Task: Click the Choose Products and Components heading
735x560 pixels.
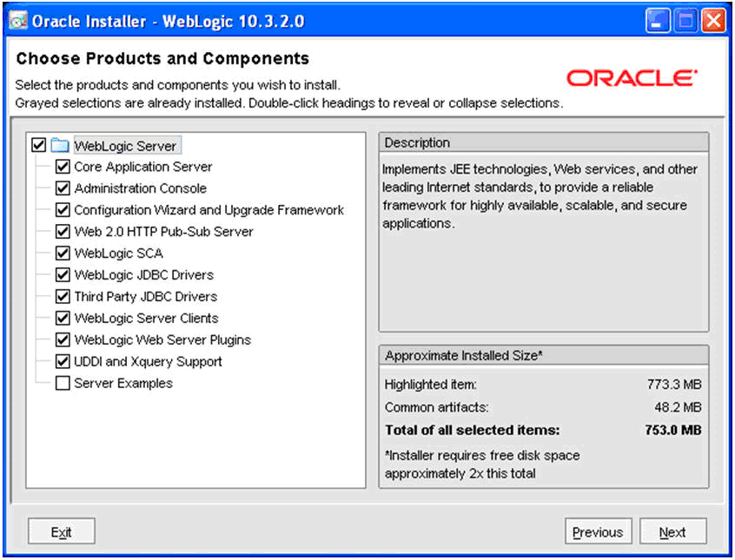Action: pos(162,58)
